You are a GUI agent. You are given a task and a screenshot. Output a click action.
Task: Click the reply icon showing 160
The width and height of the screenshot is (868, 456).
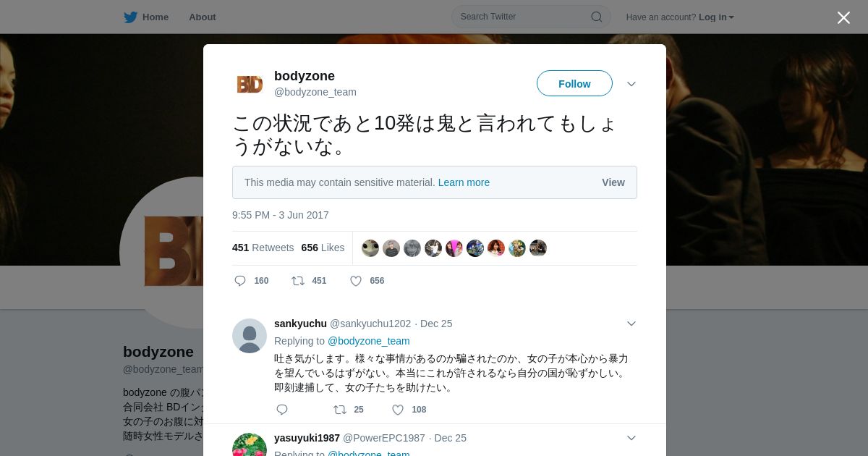[x=240, y=281]
